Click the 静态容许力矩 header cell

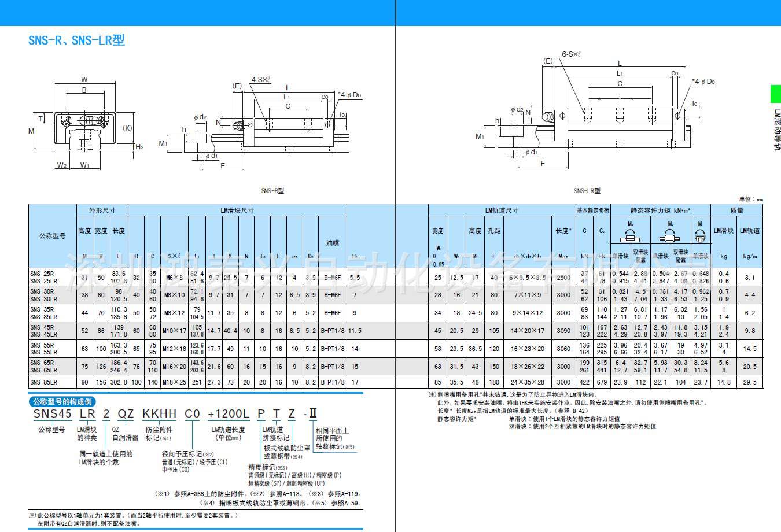[660, 210]
